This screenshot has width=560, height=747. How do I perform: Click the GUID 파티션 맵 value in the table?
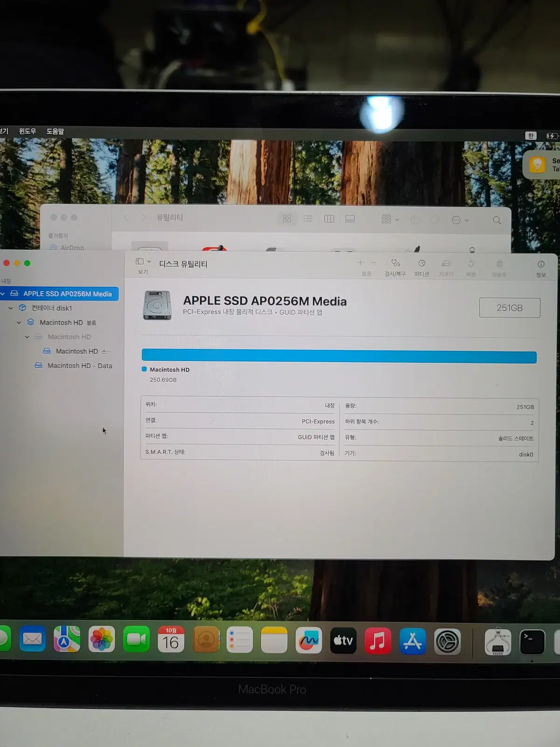point(316,437)
